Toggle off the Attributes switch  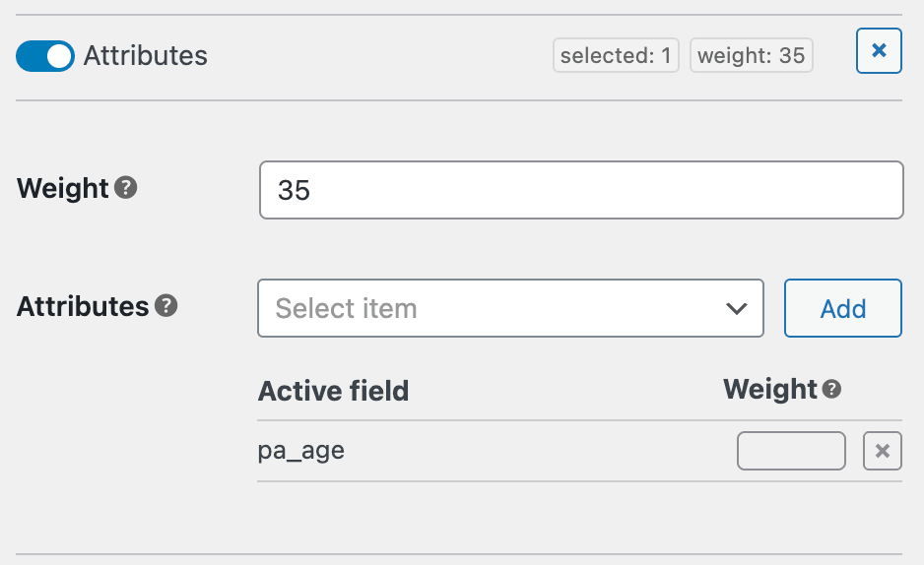[x=45, y=56]
